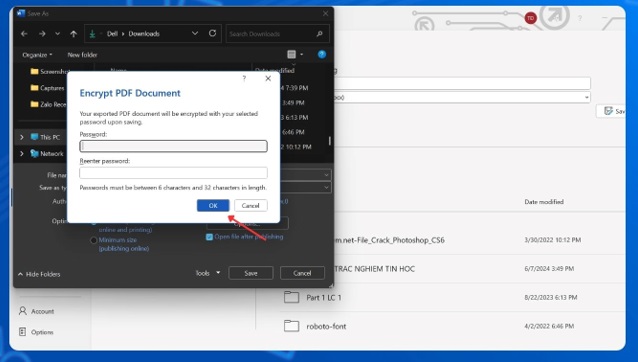Focus the Reenter password field
This screenshot has width=638, height=362.
(173, 173)
